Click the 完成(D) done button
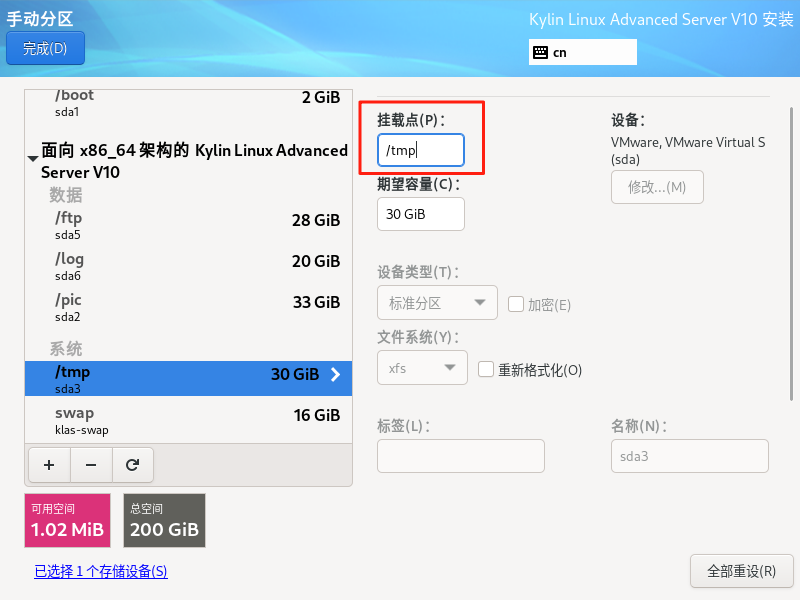The height and width of the screenshot is (600, 800). 45,48
